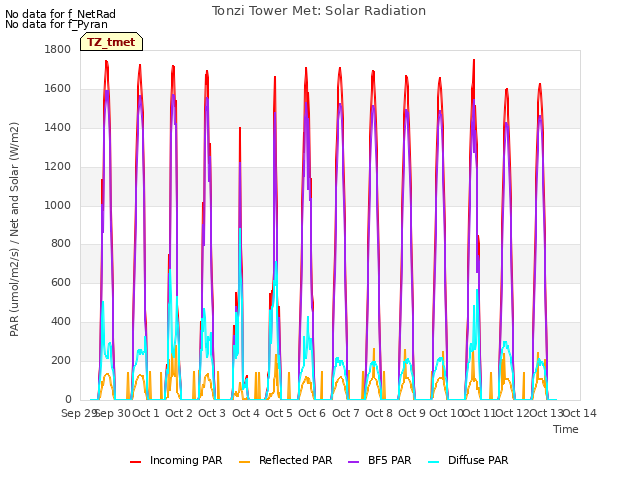The image size is (640, 480).
Task: Click the Oct 4 x-axis date label
Action: pos(246,413)
